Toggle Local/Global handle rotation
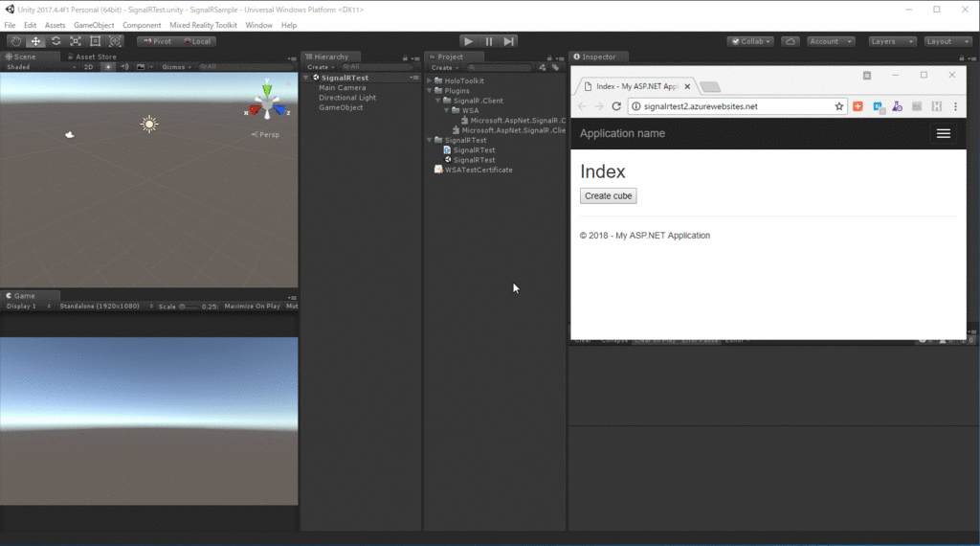 click(197, 41)
